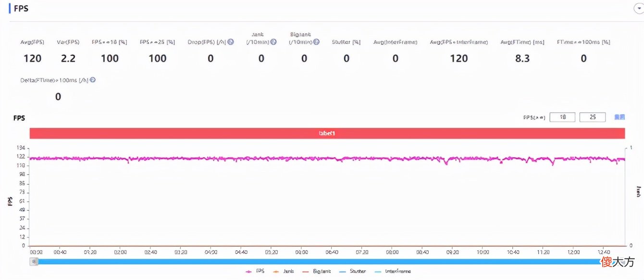
Task: Click the Delta(FTime)>100ms value 0
Action: point(58,97)
